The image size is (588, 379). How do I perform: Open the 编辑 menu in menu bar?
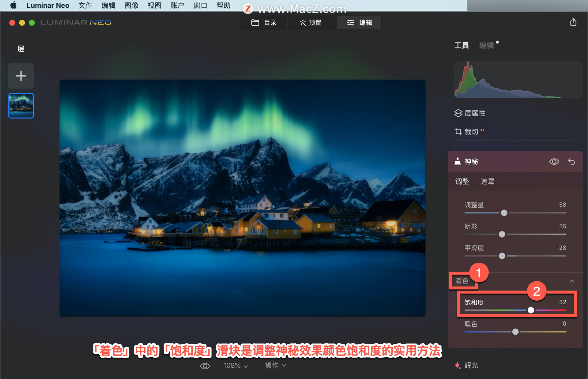(x=108, y=5)
